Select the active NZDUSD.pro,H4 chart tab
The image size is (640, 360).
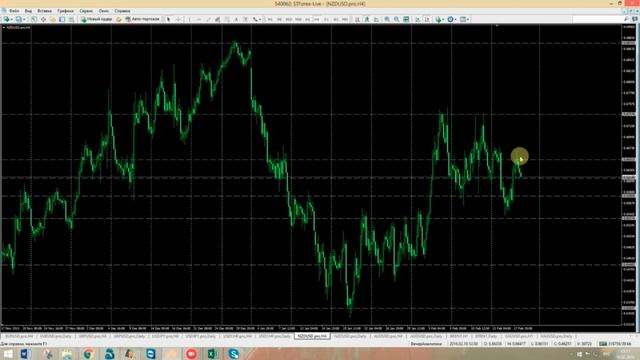click(312, 336)
